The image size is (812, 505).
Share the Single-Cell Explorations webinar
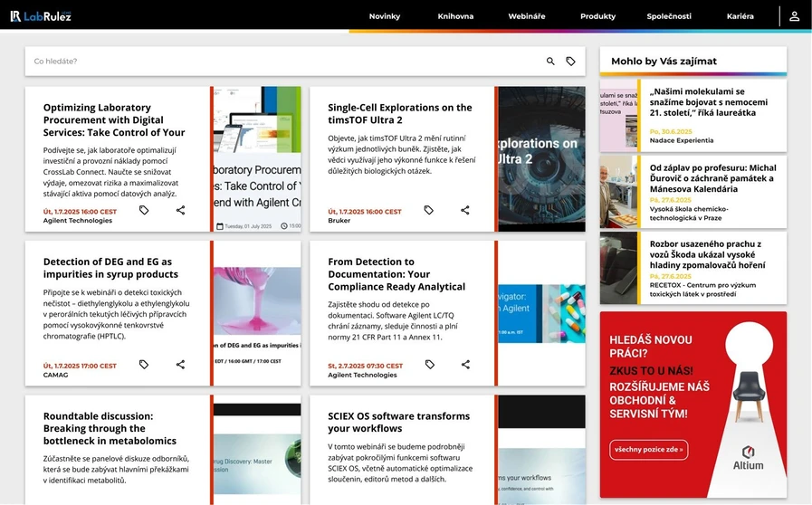[x=465, y=210]
